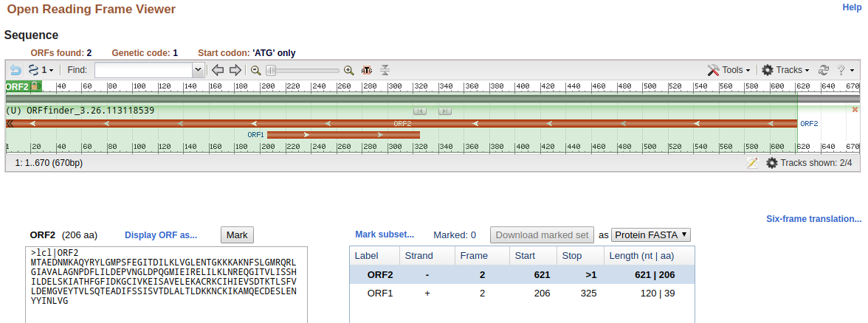Image resolution: width=868 pixels, height=323 pixels.
Task: Zoom out with the minus magnifier
Action: click(x=255, y=70)
